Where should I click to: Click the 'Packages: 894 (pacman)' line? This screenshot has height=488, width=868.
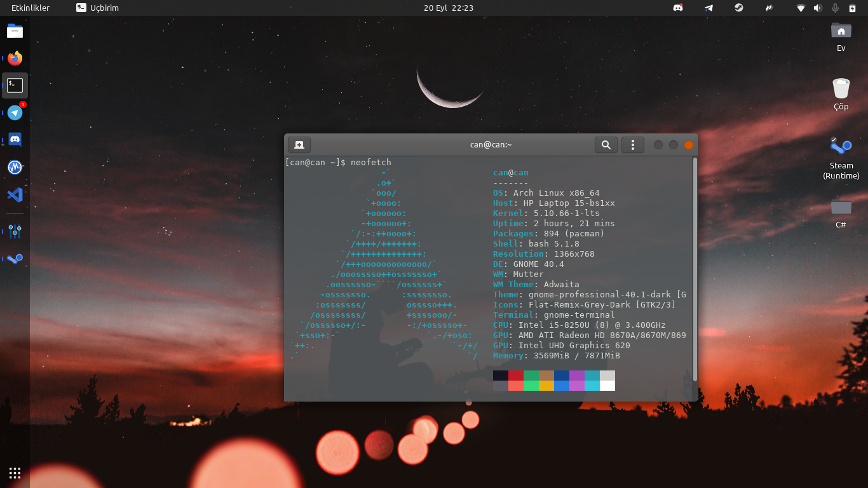pyautogui.click(x=549, y=234)
